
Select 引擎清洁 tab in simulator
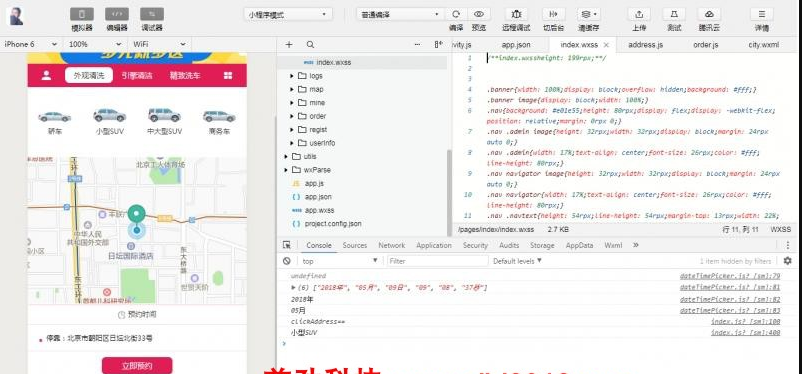(x=137, y=76)
